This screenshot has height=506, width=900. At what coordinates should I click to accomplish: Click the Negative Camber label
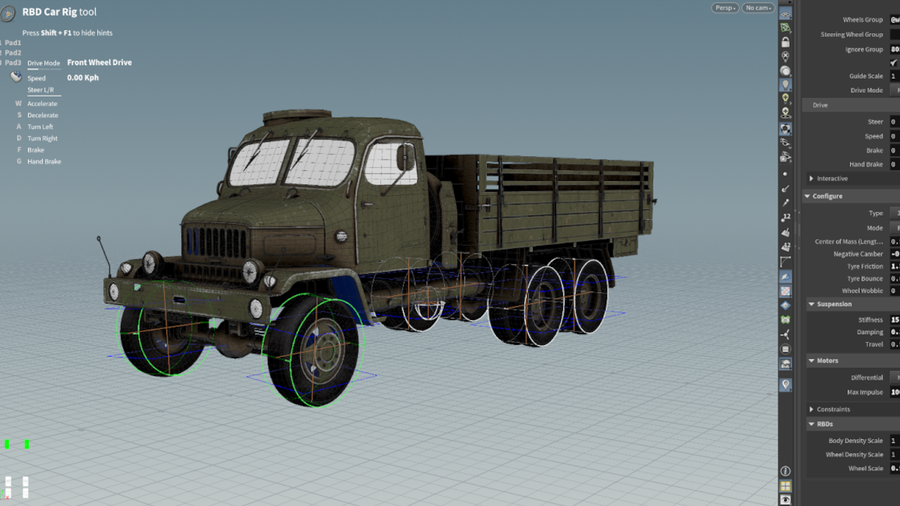point(858,254)
